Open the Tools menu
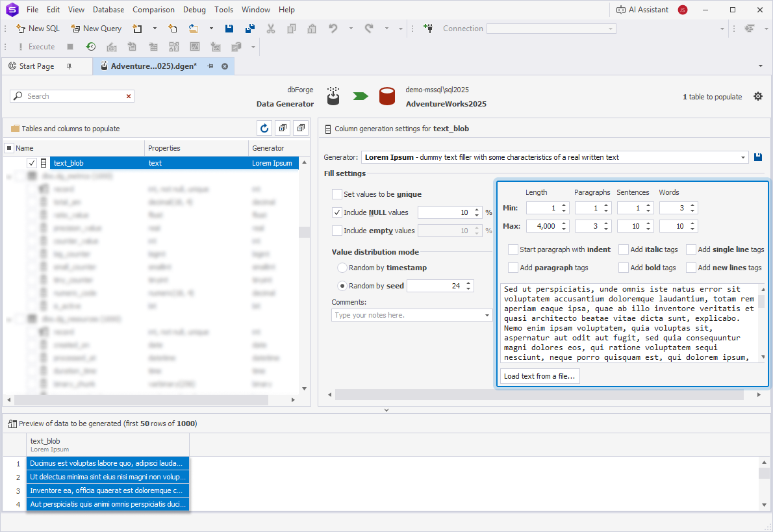The height and width of the screenshot is (532, 773). (224, 9)
